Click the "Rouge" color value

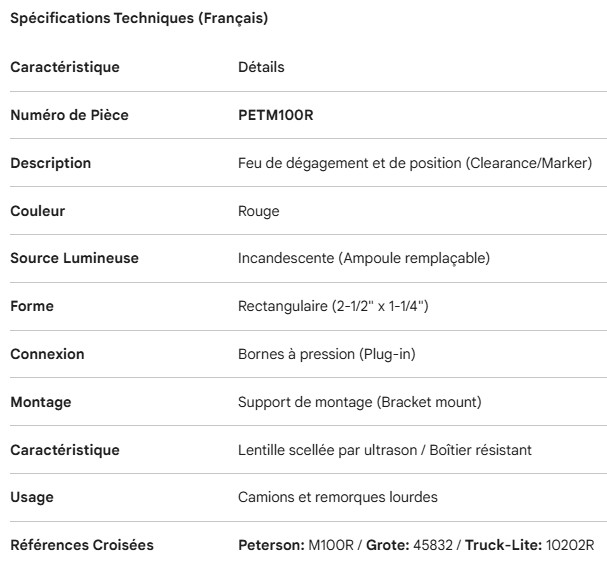pyautogui.click(x=258, y=211)
